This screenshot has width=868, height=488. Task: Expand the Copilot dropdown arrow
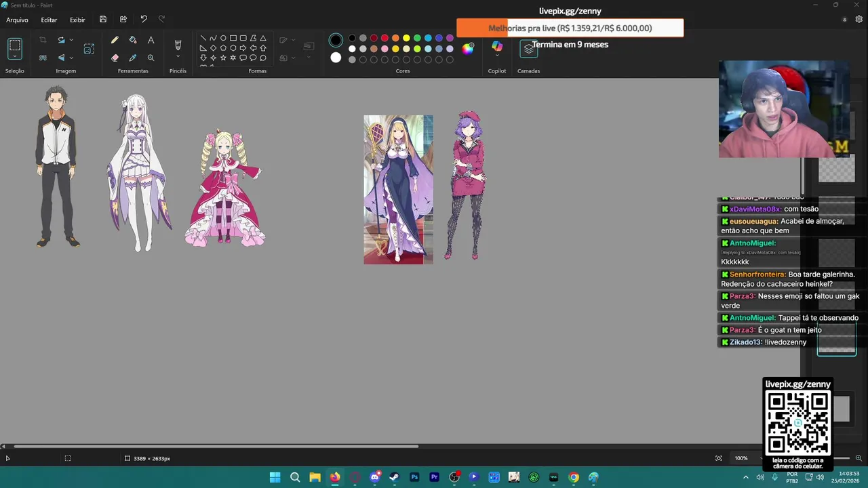(x=497, y=57)
